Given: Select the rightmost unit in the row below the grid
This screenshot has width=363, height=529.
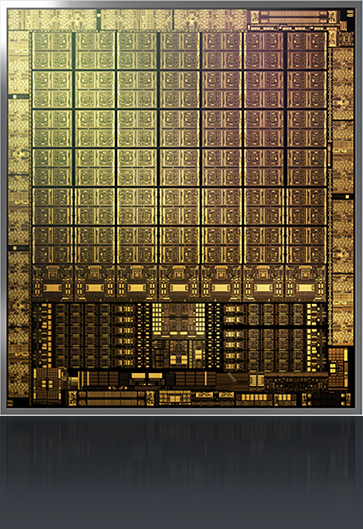Looking at the screenshot, I should click(x=306, y=283).
